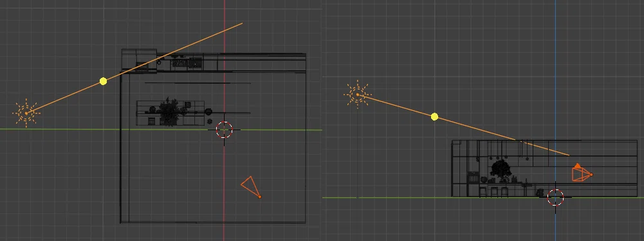Select the tree model in the right viewport
The width and height of the screenshot is (644, 241).
(x=501, y=169)
